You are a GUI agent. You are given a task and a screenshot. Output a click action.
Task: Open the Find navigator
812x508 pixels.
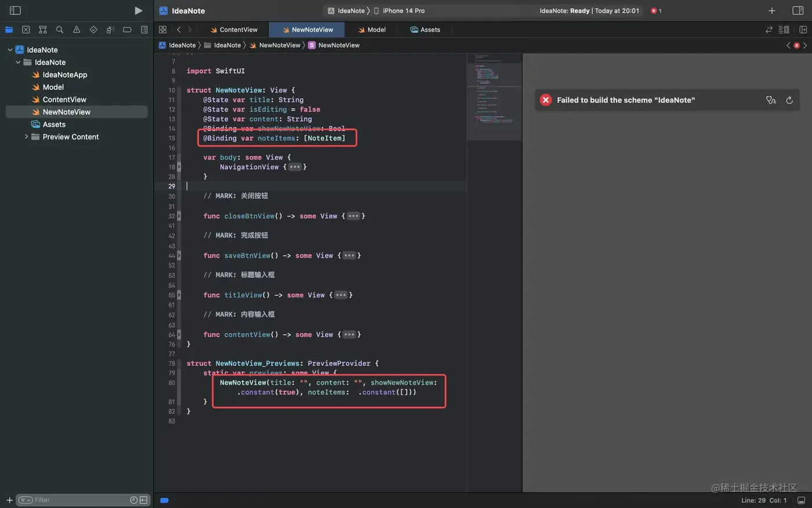59,30
